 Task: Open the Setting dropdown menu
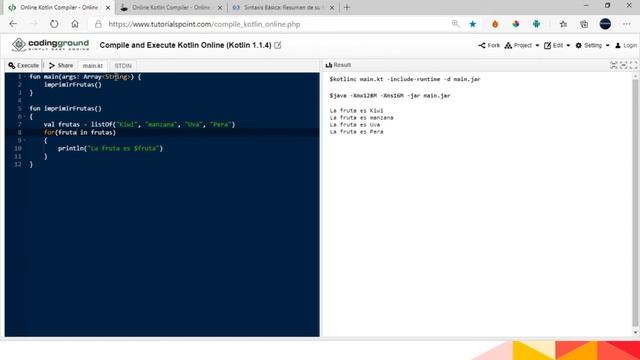click(592, 45)
